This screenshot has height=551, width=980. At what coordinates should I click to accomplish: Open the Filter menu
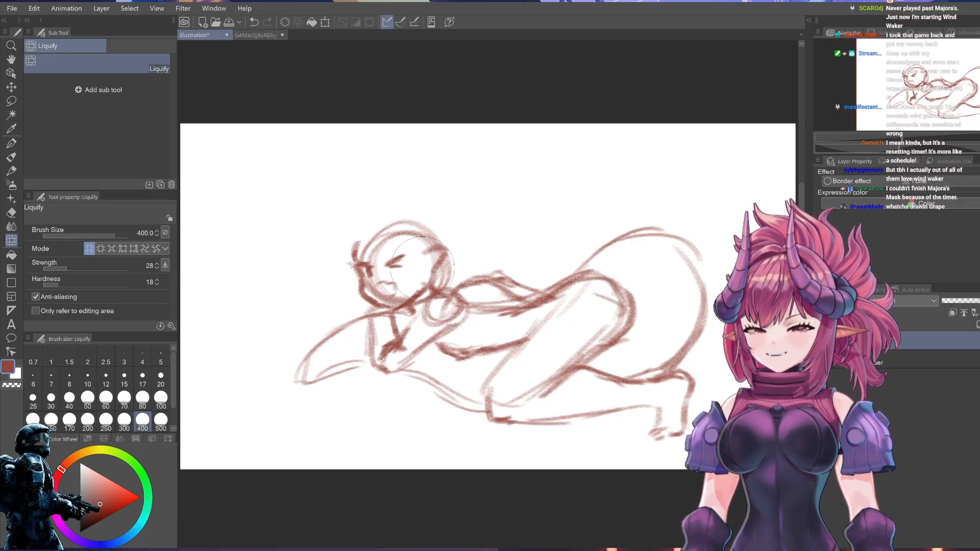(183, 8)
